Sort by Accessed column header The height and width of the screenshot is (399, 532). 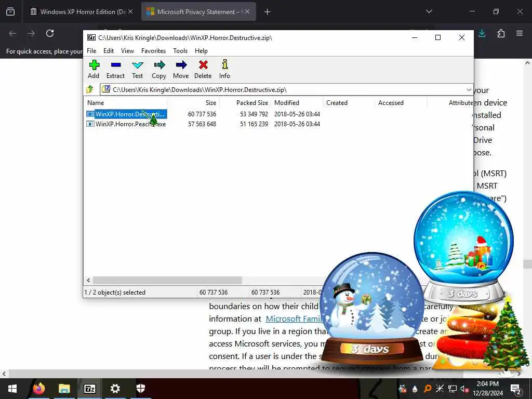point(401,103)
